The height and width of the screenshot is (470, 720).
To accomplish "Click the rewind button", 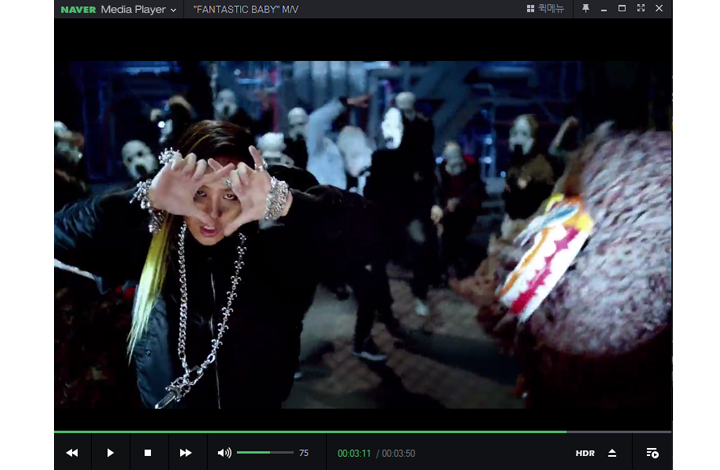I will tap(72, 453).
